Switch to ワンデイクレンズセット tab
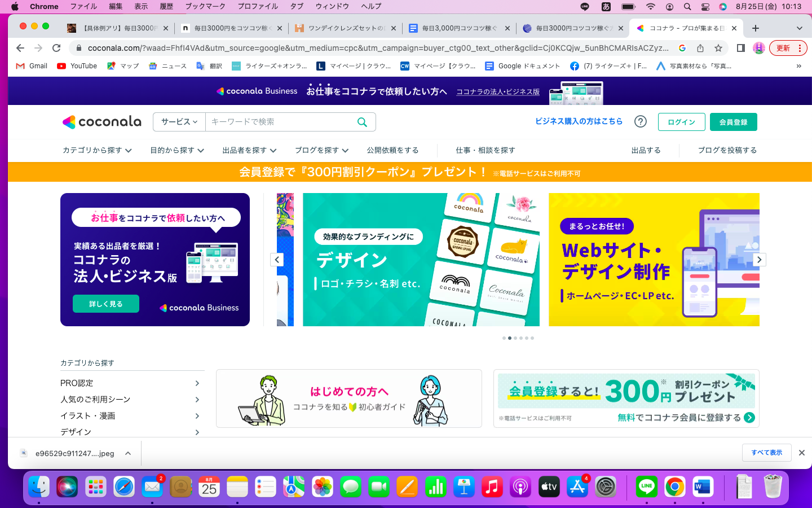 click(x=345, y=28)
